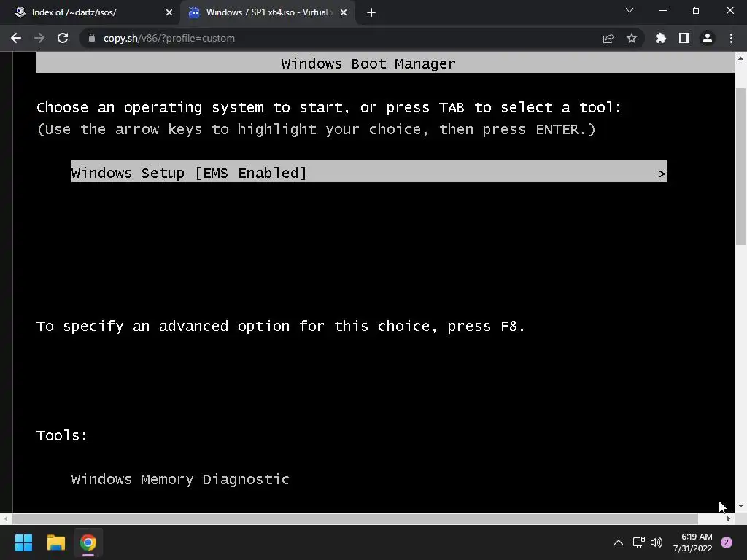
Task: Restore down the Chrome window
Action: 697,10
